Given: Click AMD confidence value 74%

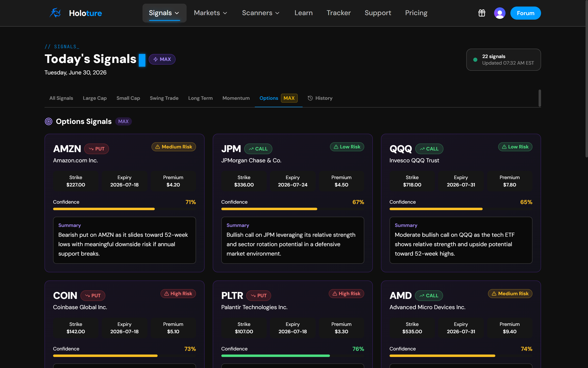Looking at the screenshot, I should click(527, 349).
